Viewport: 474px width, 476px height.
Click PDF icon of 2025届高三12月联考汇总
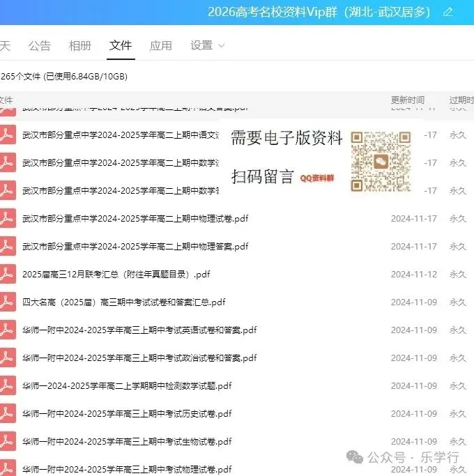tap(7, 274)
